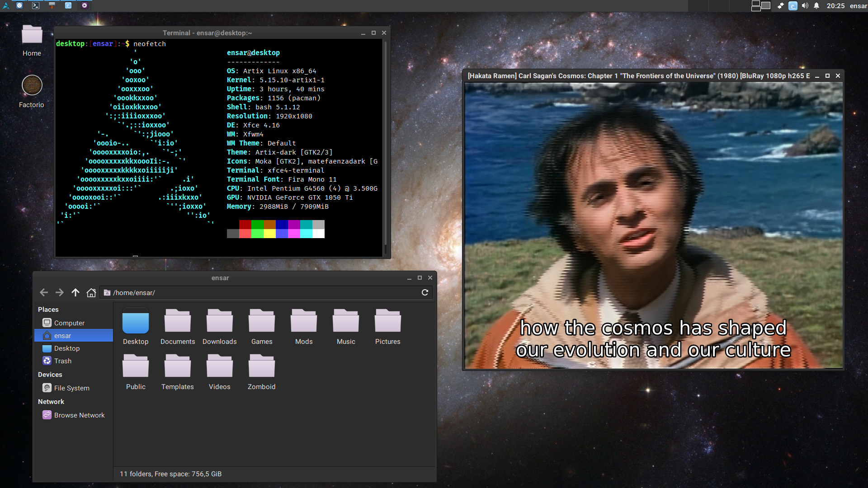Click the notification bell icon

click(816, 6)
